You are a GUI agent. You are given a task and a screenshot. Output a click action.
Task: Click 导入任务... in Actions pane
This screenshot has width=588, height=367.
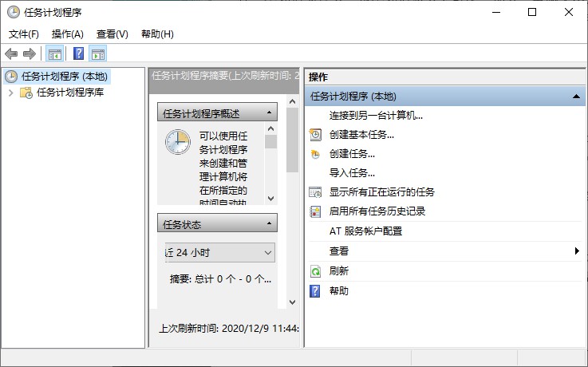click(352, 173)
